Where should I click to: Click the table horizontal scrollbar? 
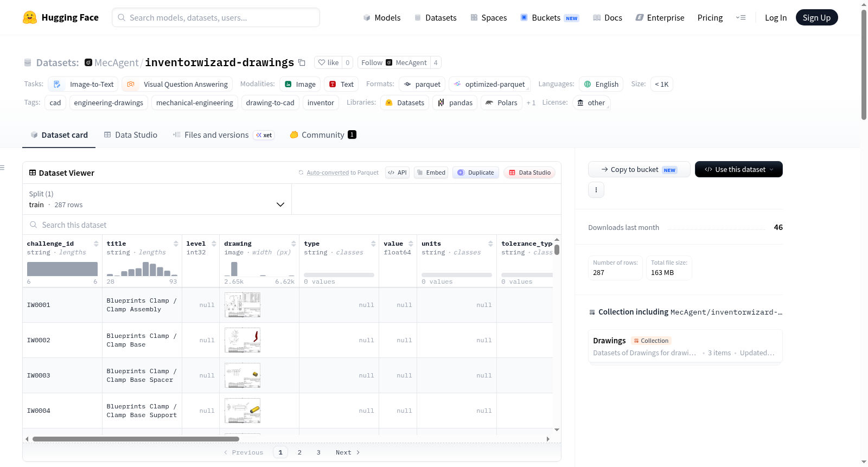[x=136, y=439]
